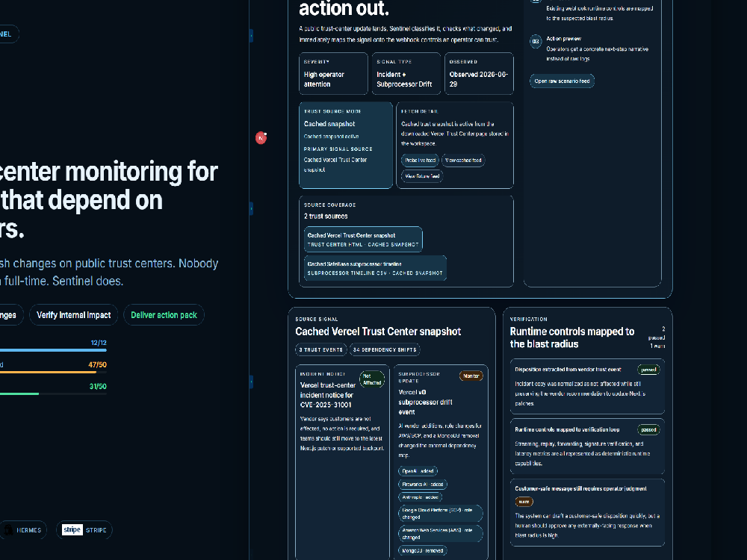
Task: Select Cached Vercel Trust Center snapshot source
Action: [363, 240]
